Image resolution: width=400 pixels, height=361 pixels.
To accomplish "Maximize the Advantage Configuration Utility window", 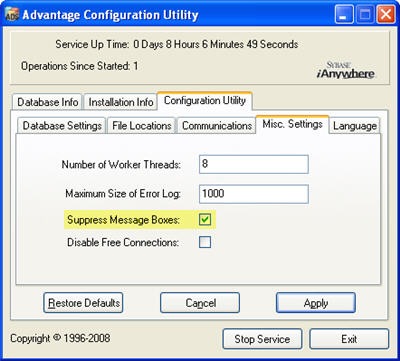I will 365,15.
